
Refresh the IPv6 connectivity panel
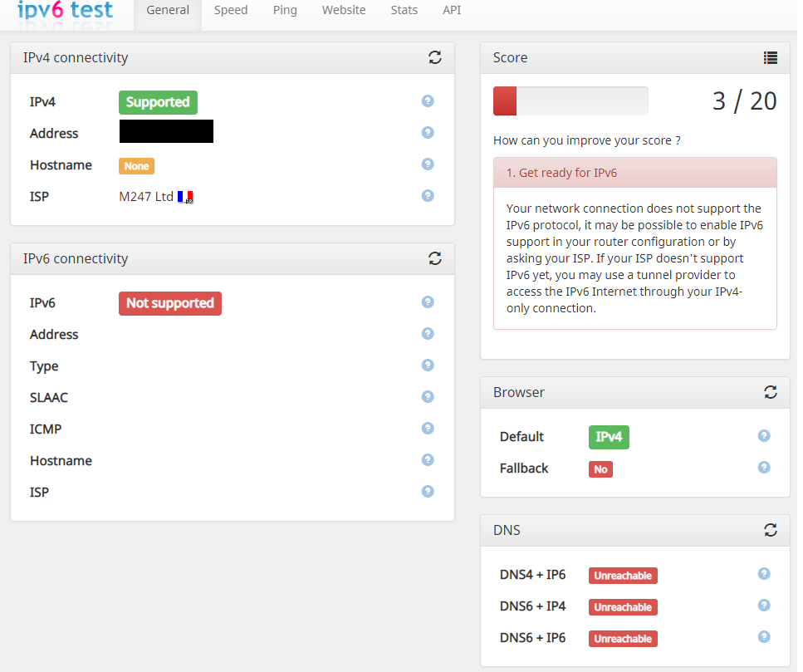coord(434,258)
